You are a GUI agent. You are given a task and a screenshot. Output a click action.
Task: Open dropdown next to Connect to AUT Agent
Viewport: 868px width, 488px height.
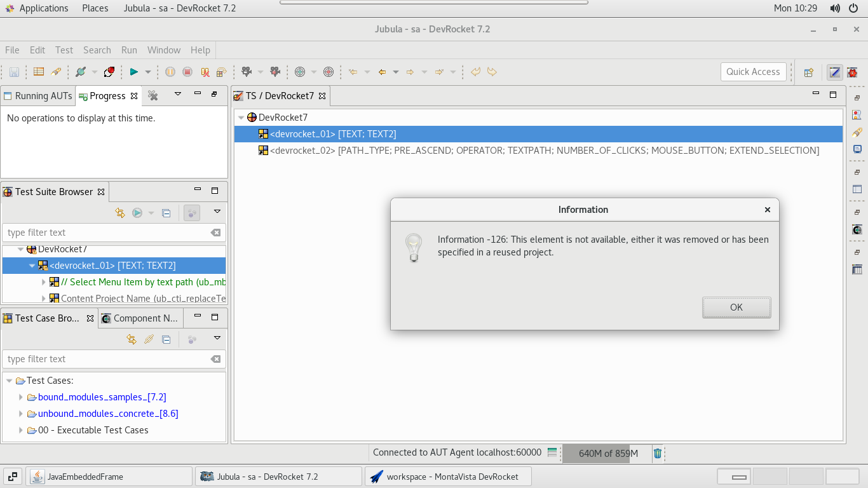click(95, 72)
